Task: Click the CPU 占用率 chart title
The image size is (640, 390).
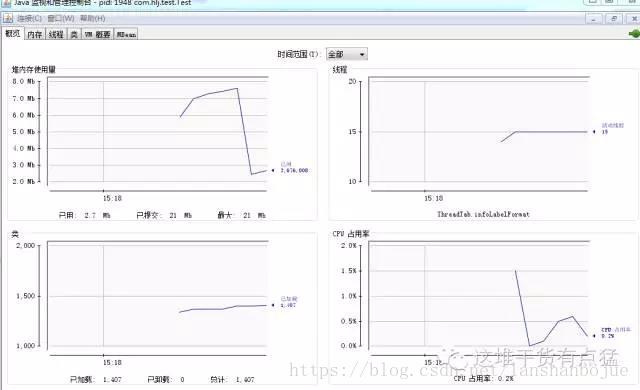Action: pos(351,234)
